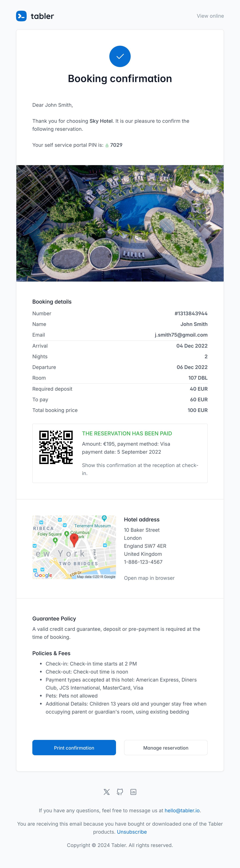
Task: Open the LinkedIn social icon
Action: pyautogui.click(x=133, y=792)
